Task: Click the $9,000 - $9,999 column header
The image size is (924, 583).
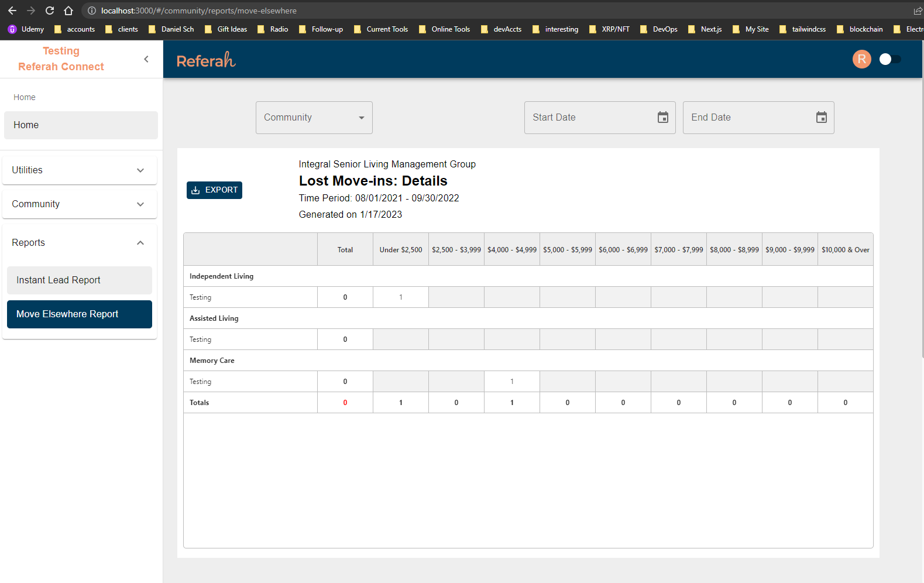Action: (x=790, y=250)
